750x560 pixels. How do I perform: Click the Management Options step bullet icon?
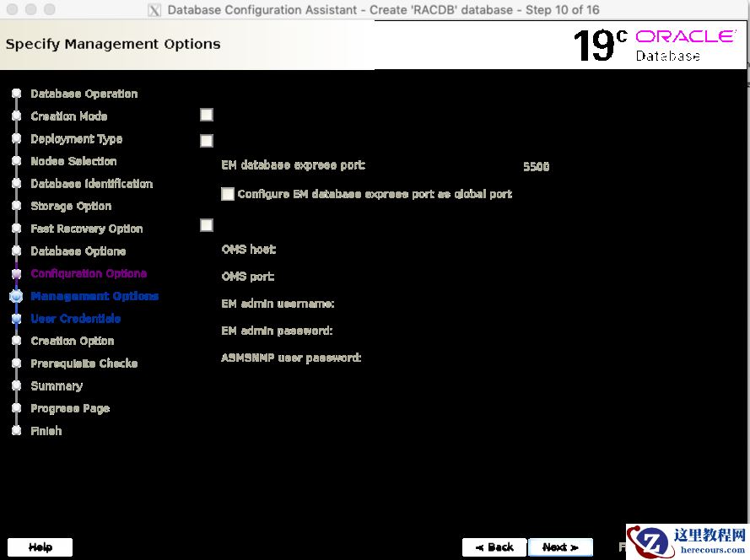pyautogui.click(x=16, y=296)
